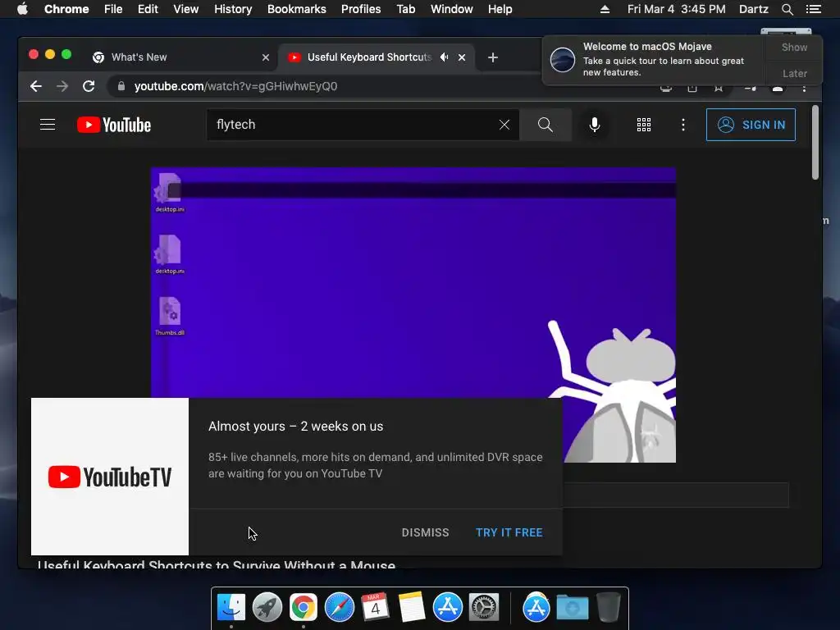
Task: Open the History menu
Action: pyautogui.click(x=233, y=9)
